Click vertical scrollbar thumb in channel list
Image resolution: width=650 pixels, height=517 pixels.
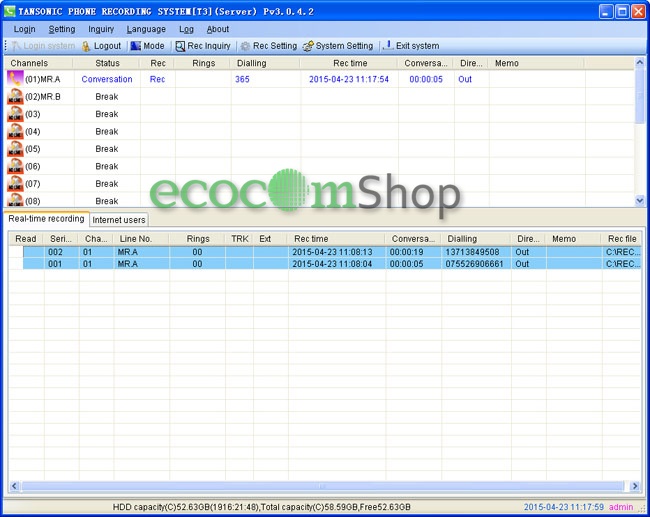click(x=639, y=96)
